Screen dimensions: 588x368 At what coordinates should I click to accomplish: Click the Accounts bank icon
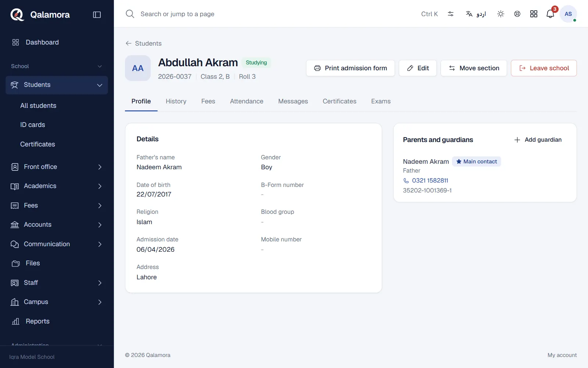click(x=15, y=225)
